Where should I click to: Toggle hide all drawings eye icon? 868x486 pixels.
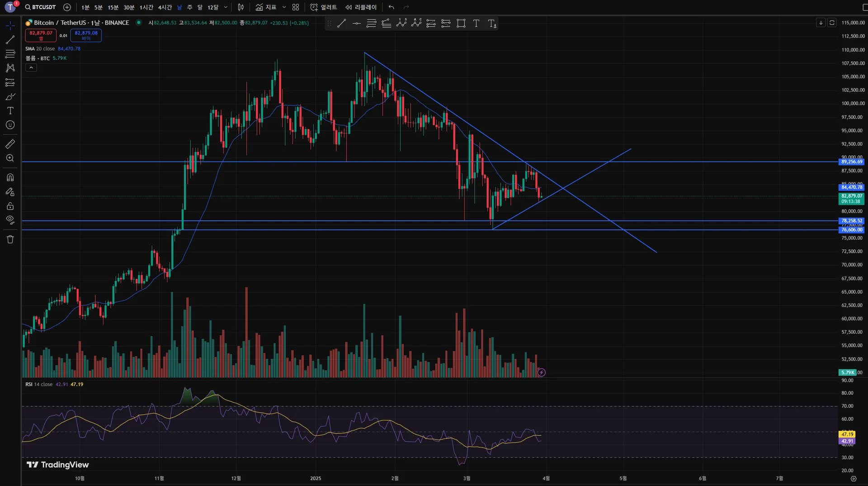click(x=10, y=220)
